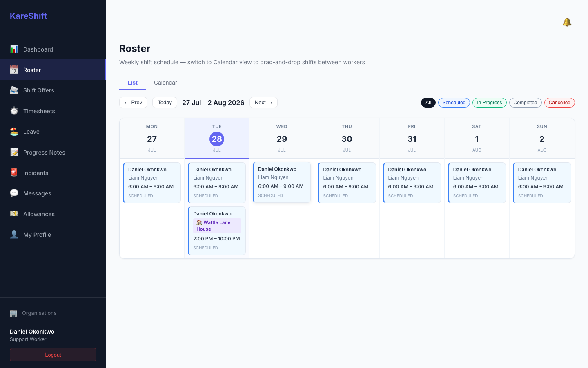588x368 pixels.
Task: Click the Sun 2 Aug column header
Action: click(x=542, y=139)
